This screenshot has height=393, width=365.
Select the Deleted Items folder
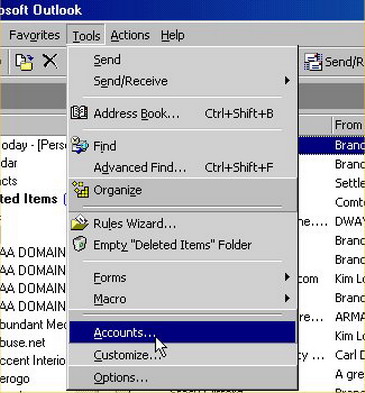[x=29, y=199]
